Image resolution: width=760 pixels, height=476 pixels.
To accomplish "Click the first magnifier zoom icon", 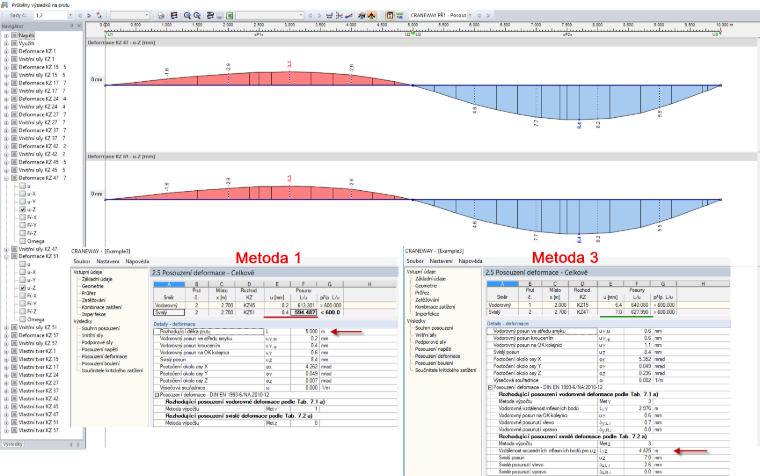I will click(x=187, y=16).
